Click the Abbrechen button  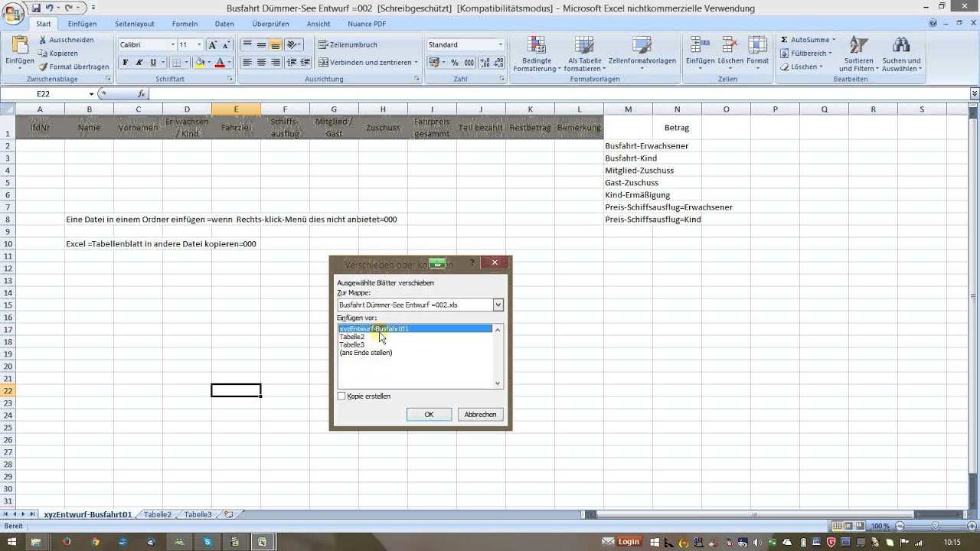pos(480,414)
